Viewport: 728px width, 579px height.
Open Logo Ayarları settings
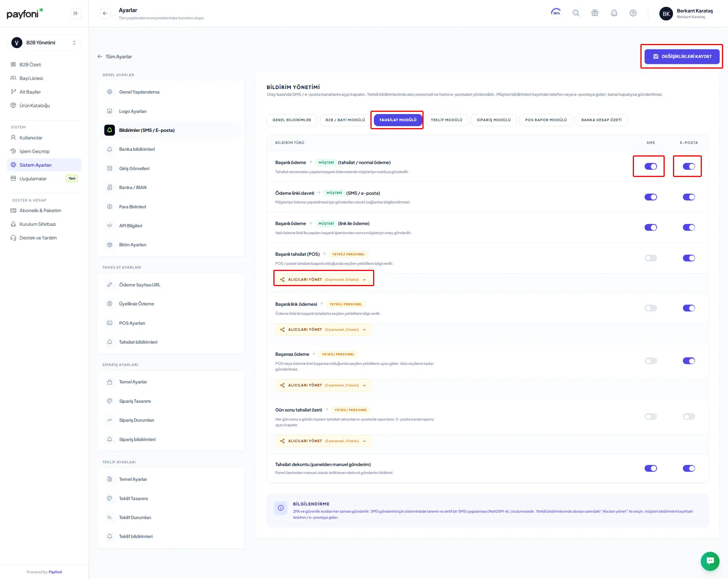[171, 111]
